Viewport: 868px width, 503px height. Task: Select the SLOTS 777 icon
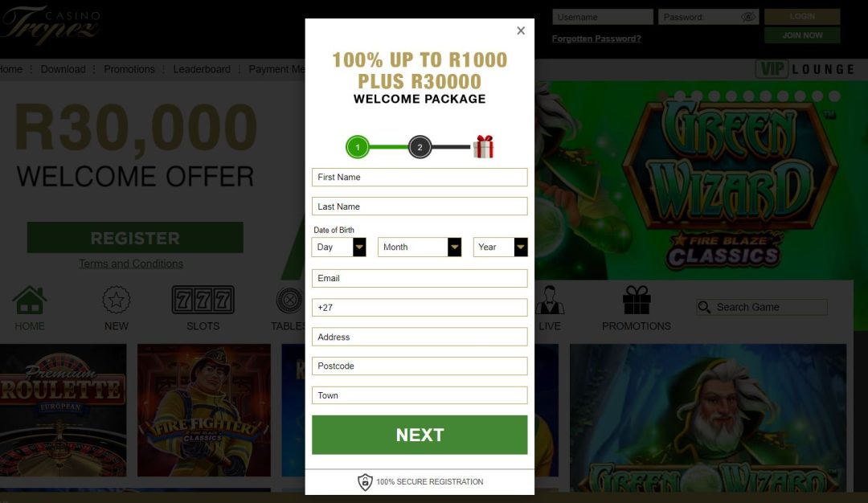(x=203, y=300)
